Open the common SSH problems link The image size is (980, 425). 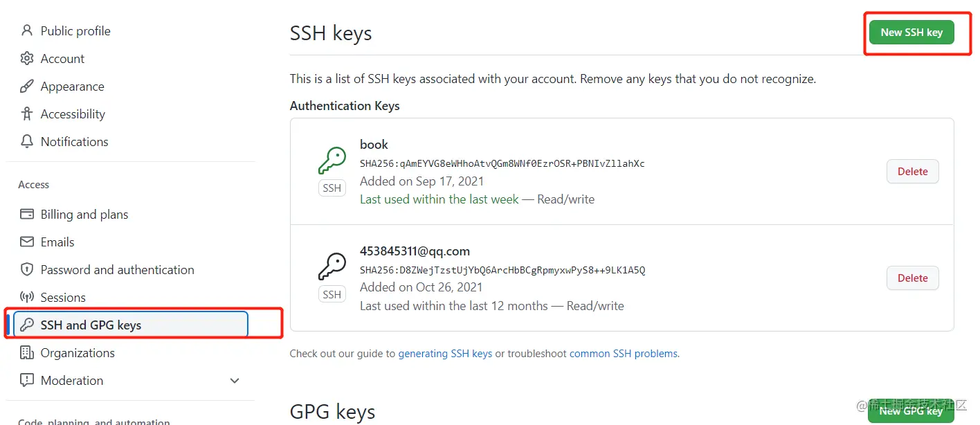[x=624, y=353]
